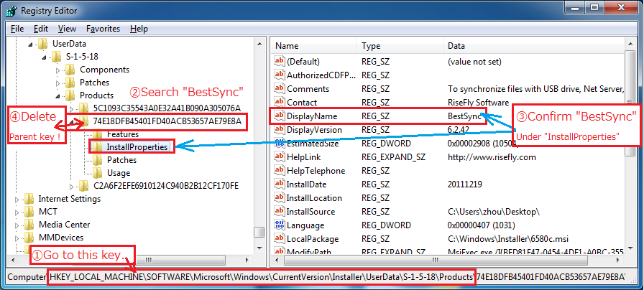The height and width of the screenshot is (290, 644).
Task: Click the HelpLink value icon
Action: [280, 156]
